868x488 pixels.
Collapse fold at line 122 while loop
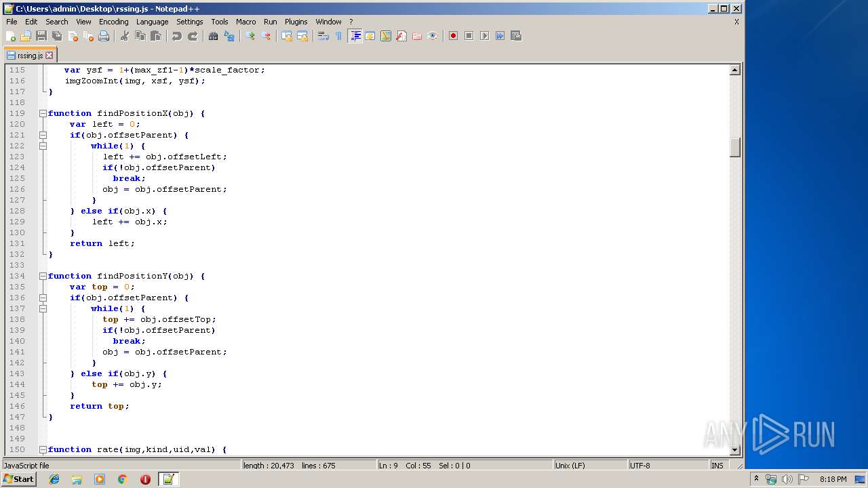click(43, 146)
